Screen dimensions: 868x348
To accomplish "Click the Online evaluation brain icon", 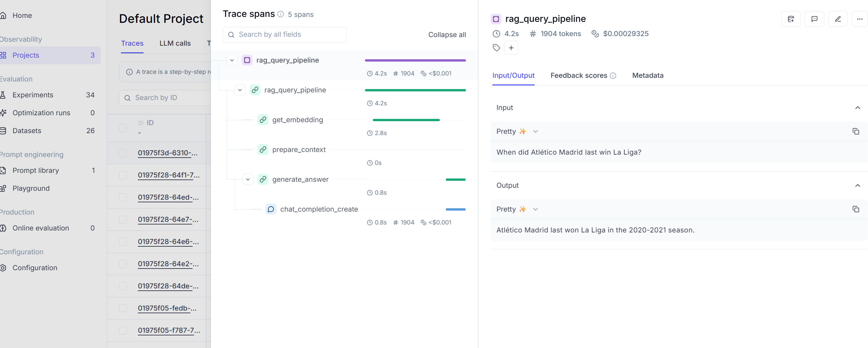I will [3, 228].
